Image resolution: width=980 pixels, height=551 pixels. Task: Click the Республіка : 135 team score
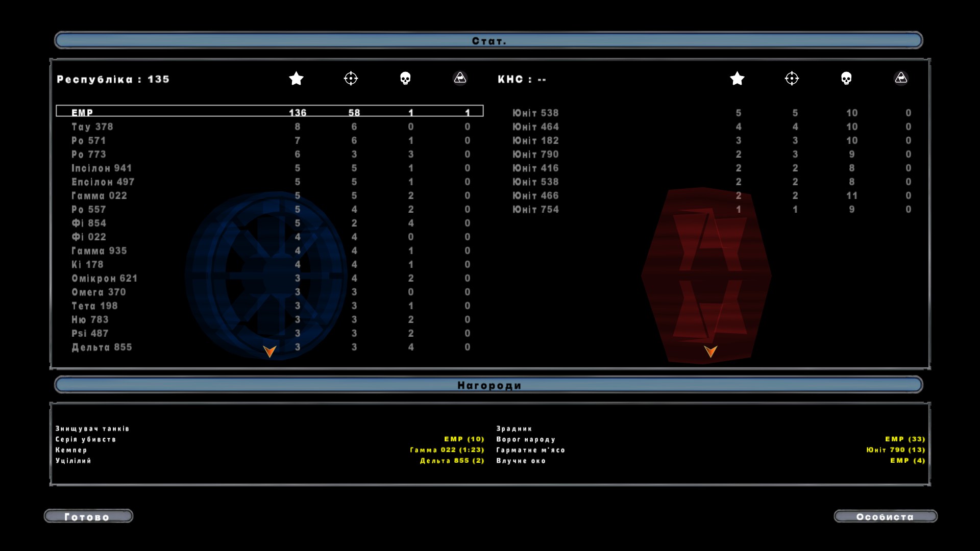[113, 79]
